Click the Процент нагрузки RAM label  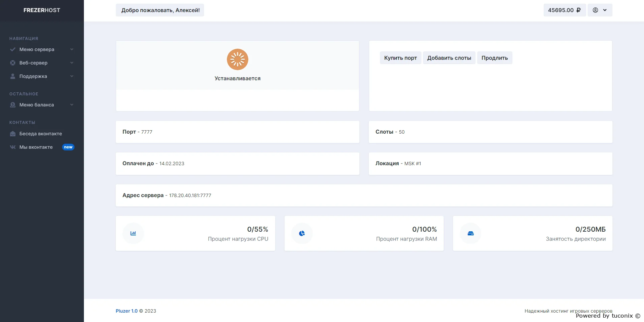[x=406, y=239]
